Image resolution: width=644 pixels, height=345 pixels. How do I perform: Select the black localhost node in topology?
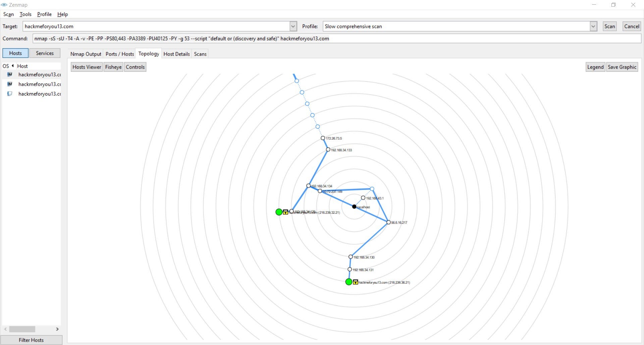[354, 207]
